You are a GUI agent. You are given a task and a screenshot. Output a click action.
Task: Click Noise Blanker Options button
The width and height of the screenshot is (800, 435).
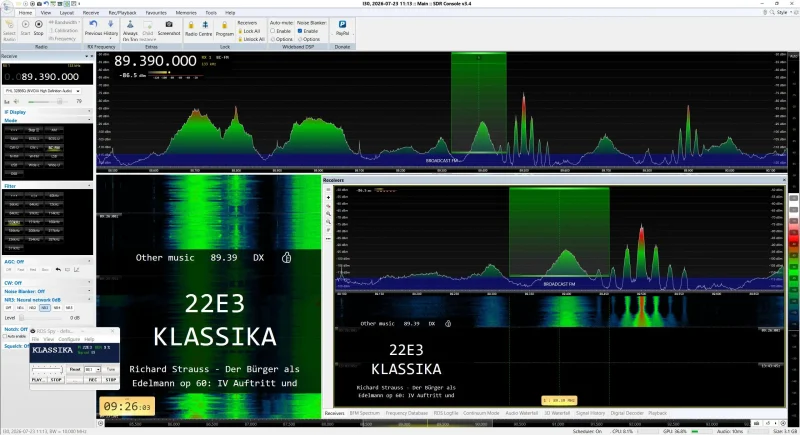(309, 39)
